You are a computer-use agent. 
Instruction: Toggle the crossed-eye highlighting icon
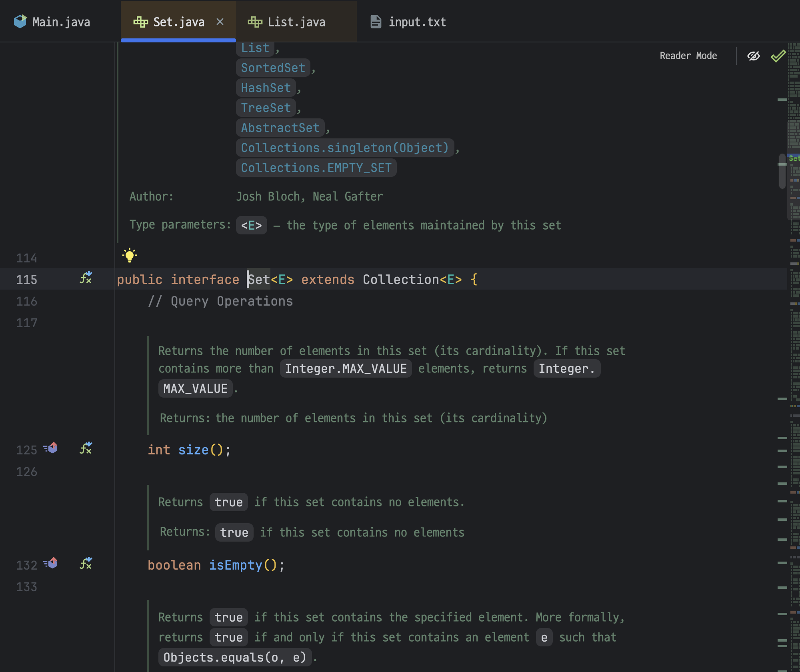(753, 56)
